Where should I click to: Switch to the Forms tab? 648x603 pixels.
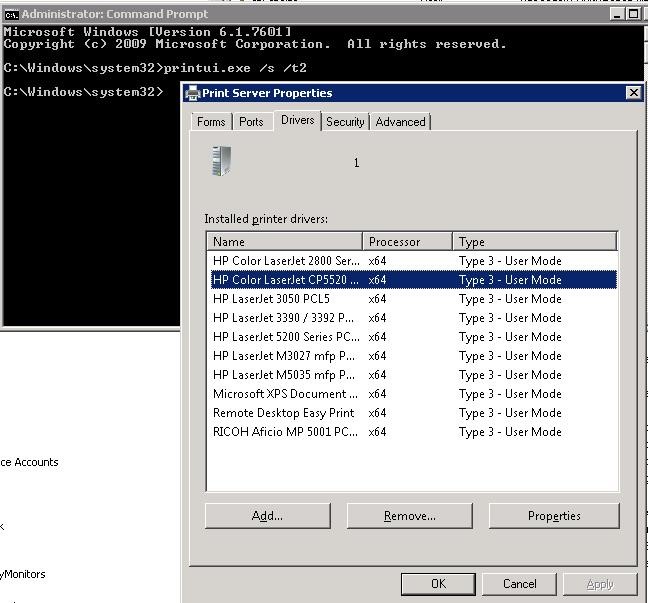211,122
